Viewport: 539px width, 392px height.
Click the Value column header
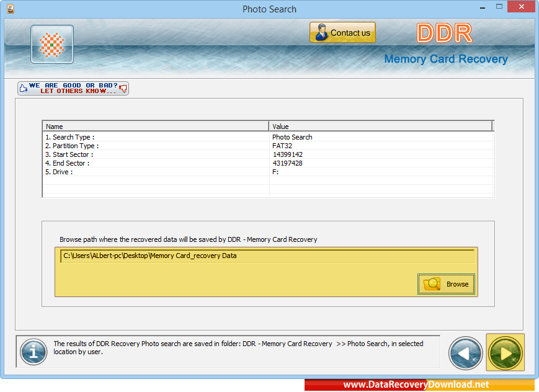(381, 126)
